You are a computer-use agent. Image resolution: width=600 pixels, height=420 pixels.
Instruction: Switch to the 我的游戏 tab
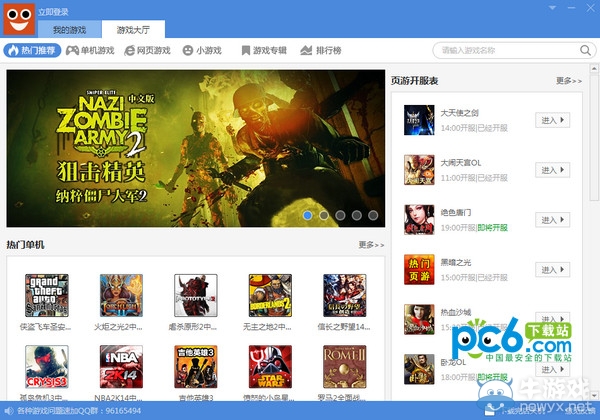coord(70,30)
